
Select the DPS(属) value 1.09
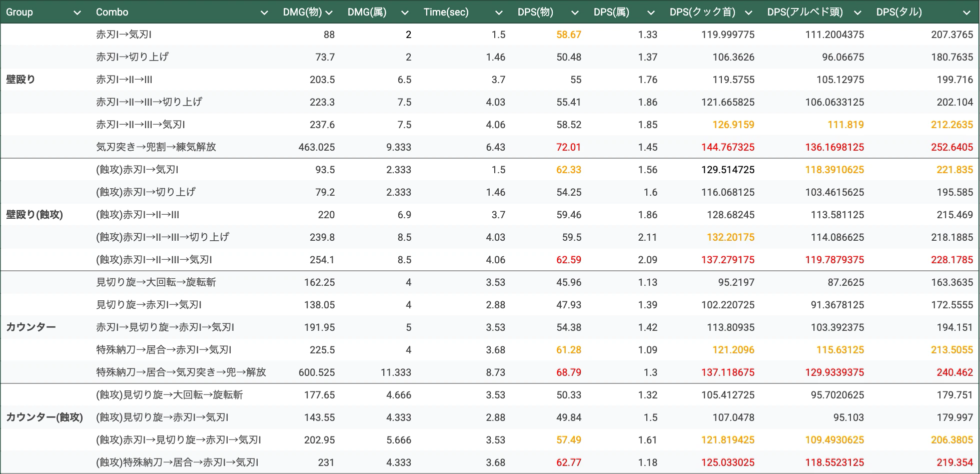[x=648, y=350]
